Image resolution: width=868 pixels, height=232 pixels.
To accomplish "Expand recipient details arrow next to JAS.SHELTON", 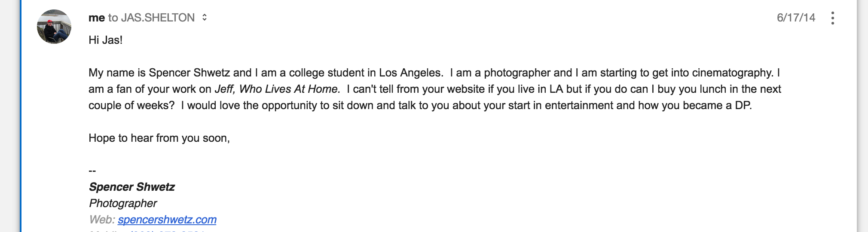I will (x=205, y=18).
